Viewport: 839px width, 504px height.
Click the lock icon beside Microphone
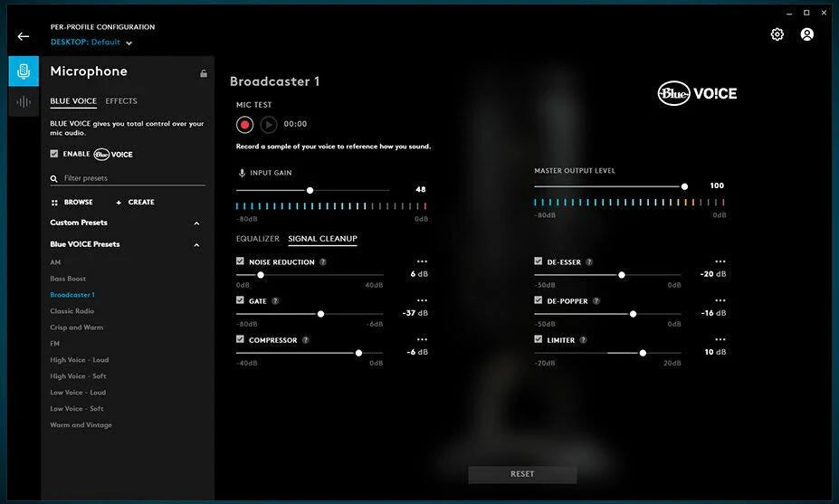(x=204, y=73)
